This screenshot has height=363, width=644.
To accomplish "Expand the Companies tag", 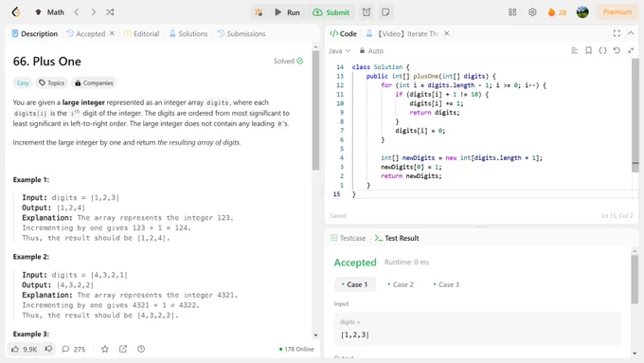I will (x=94, y=83).
